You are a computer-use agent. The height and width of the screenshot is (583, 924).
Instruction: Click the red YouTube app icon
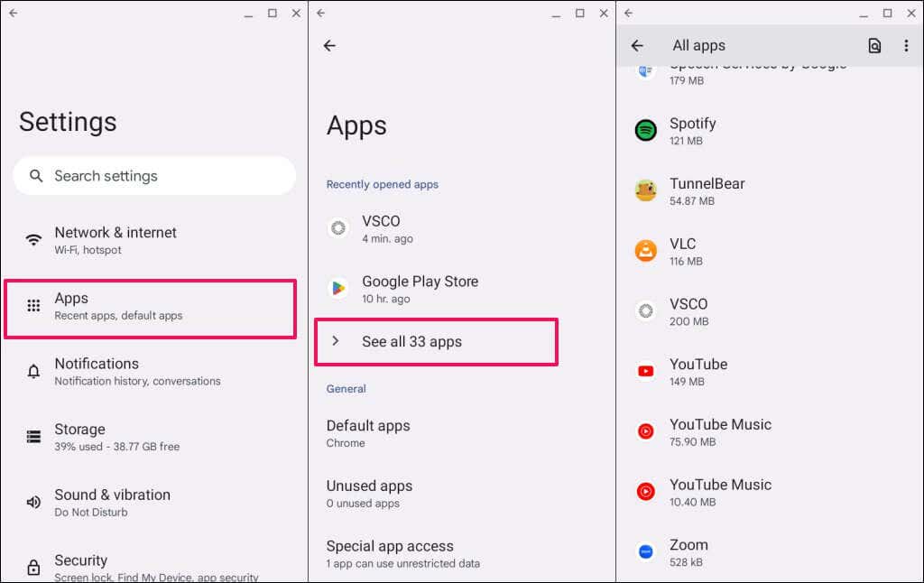pos(646,371)
